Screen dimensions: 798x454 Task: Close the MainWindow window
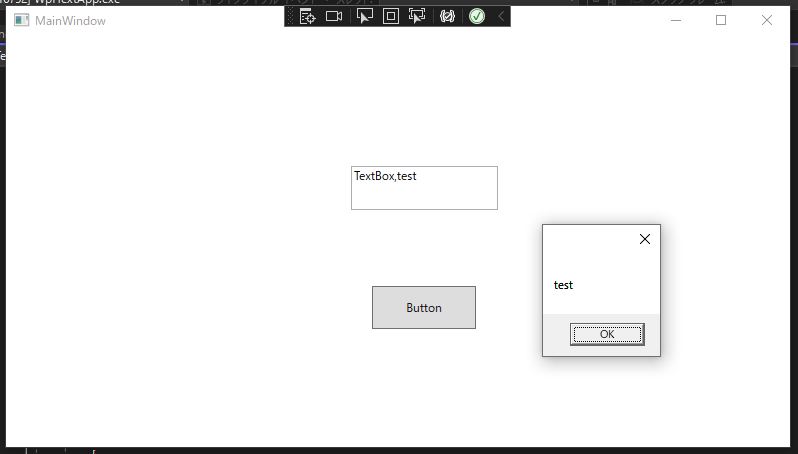click(767, 20)
